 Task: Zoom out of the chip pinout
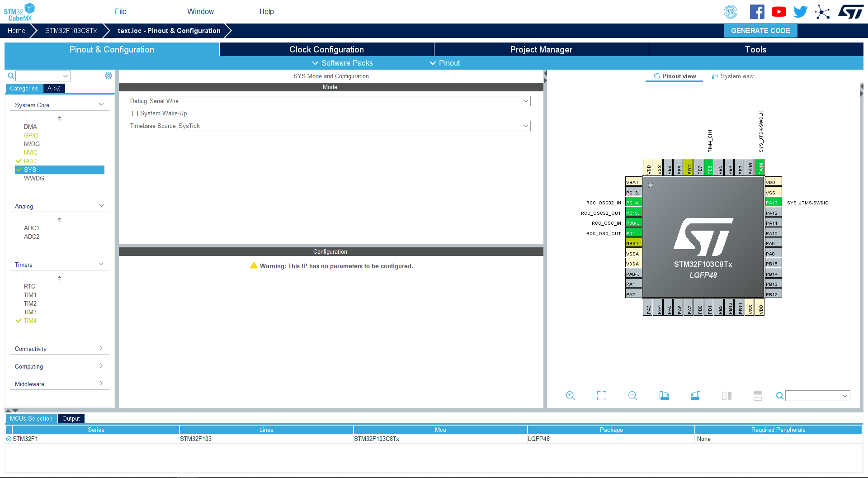point(633,396)
